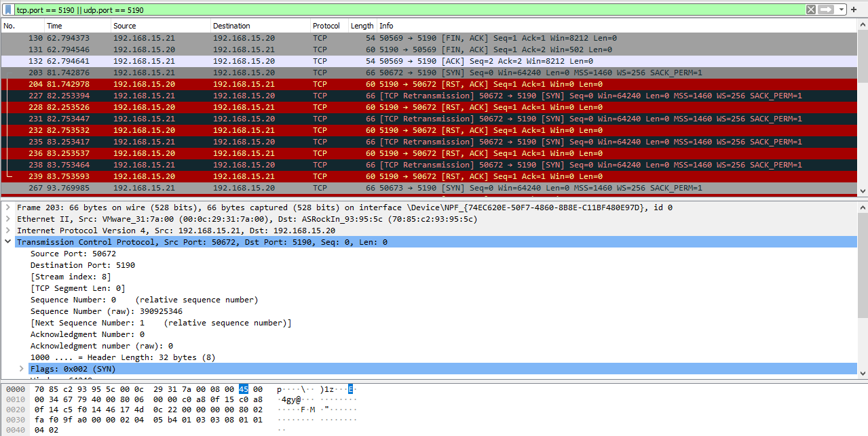Expand the Internet Protocol Version 4 row

[7, 231]
